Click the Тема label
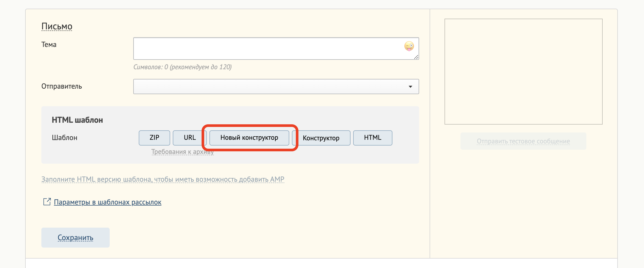644x268 pixels. [49, 45]
